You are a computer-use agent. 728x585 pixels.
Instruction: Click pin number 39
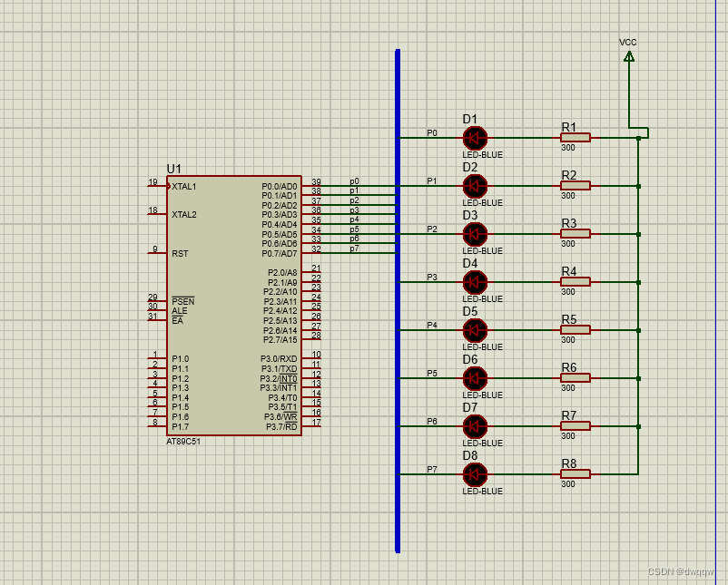point(316,182)
